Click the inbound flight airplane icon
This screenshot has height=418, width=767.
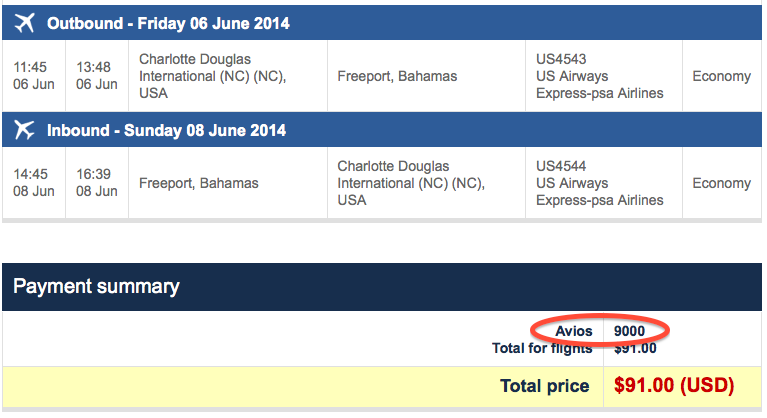tap(24, 130)
